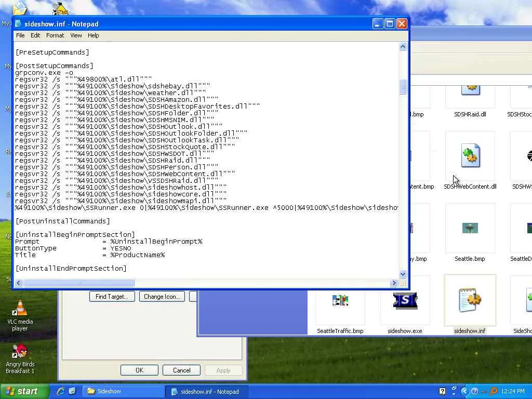The image size is (532, 399).
Task: Click the Seattle.bmp file name label
Action: (470, 259)
